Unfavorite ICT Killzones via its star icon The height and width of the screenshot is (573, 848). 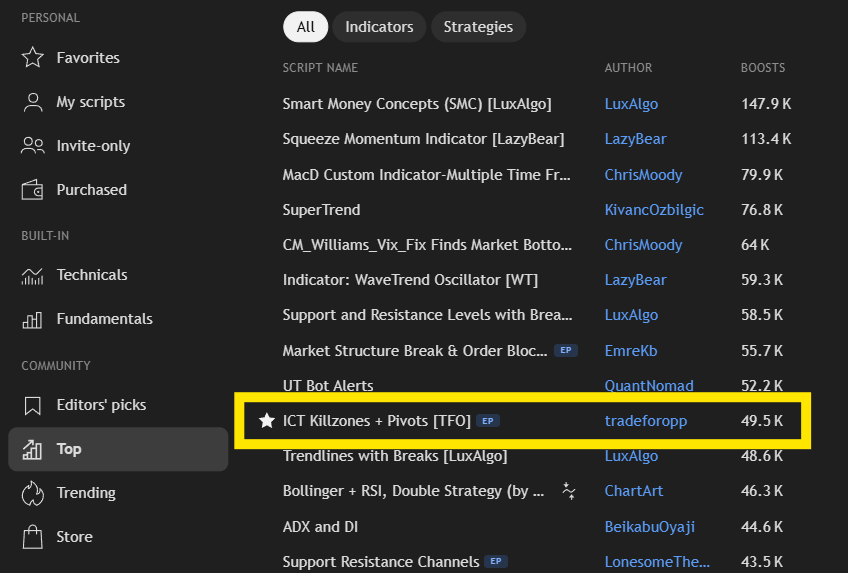(x=267, y=420)
